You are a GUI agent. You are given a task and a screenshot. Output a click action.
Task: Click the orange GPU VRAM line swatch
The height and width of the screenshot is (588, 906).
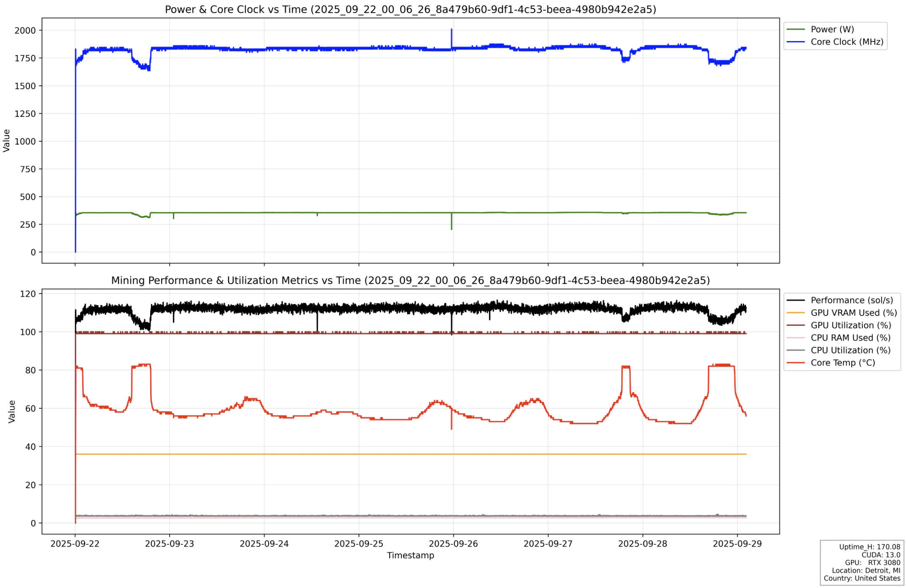coord(795,313)
